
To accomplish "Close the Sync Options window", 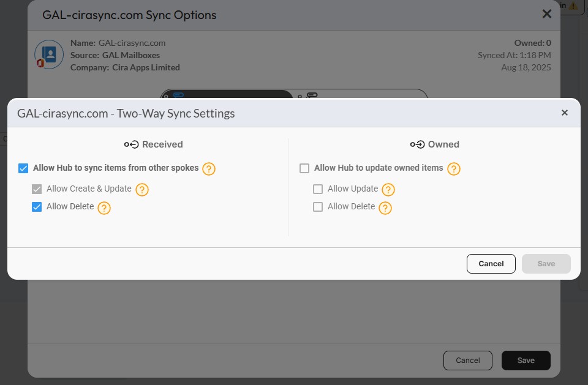I will pyautogui.click(x=547, y=14).
